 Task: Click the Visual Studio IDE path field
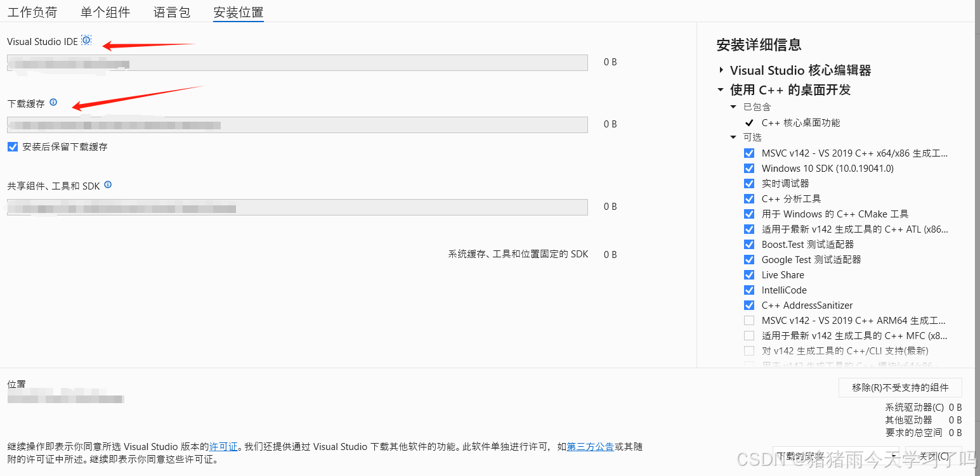click(297, 62)
